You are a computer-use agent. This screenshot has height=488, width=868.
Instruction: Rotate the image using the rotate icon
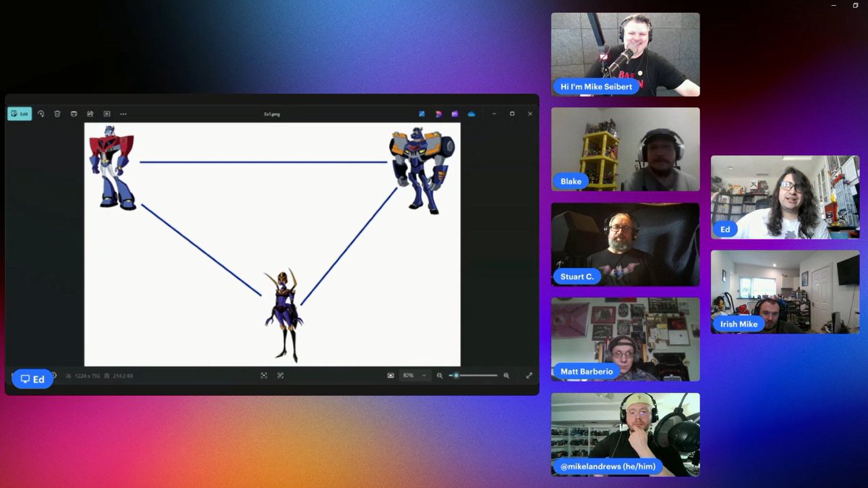pos(41,114)
